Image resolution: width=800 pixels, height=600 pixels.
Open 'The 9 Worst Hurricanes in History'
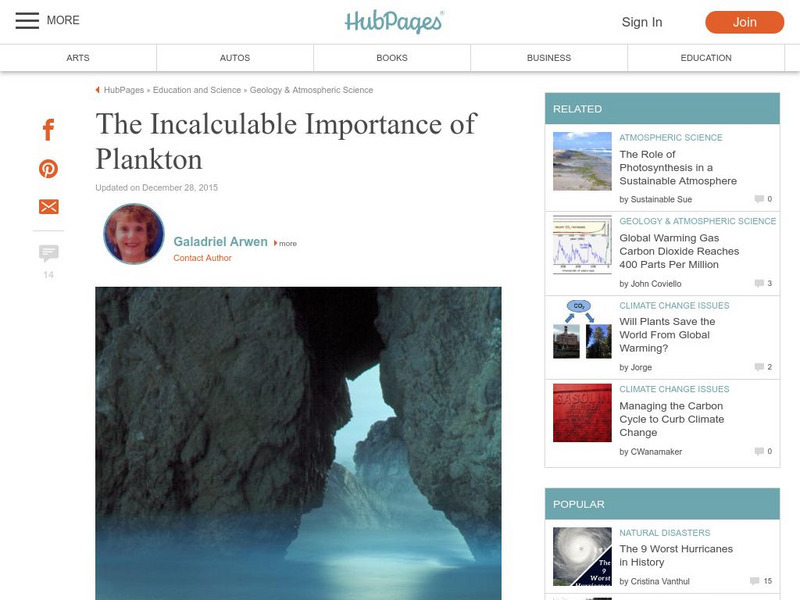pos(676,556)
